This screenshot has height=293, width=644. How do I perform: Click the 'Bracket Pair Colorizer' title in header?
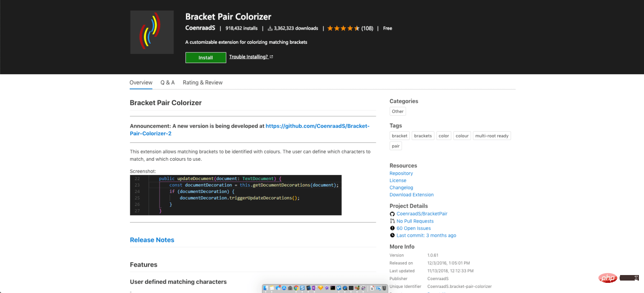(x=229, y=17)
